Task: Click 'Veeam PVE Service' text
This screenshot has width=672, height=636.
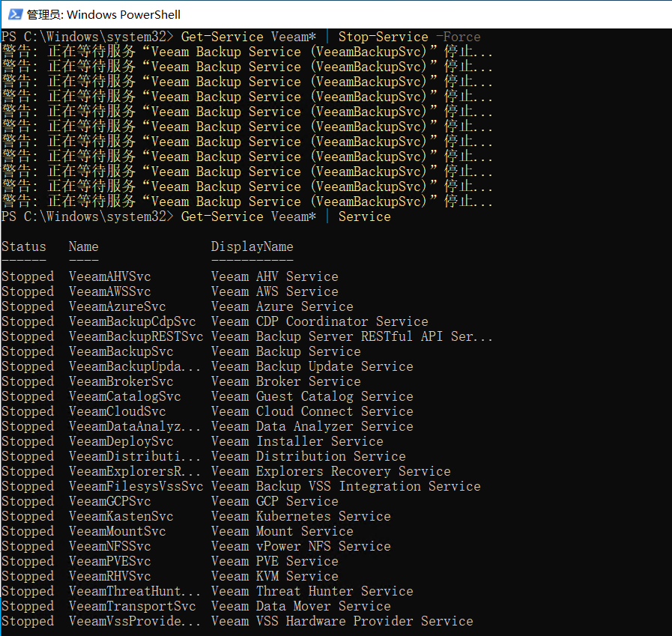Action: pos(275,561)
